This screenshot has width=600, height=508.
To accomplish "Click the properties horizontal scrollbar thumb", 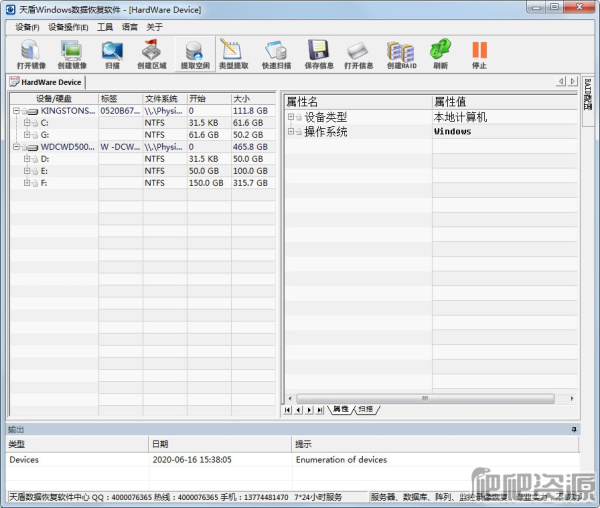I will point(425,399).
